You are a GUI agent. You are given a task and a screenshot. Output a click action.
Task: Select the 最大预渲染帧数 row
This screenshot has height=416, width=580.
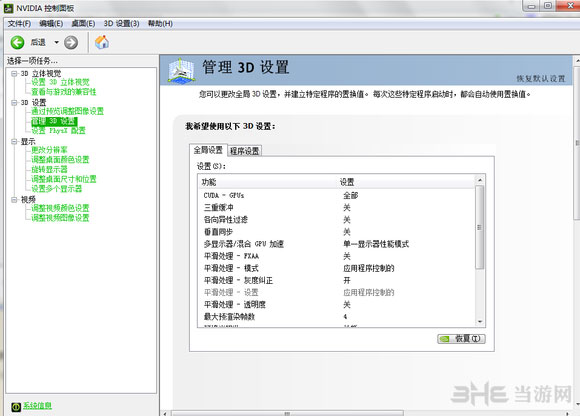(337, 317)
